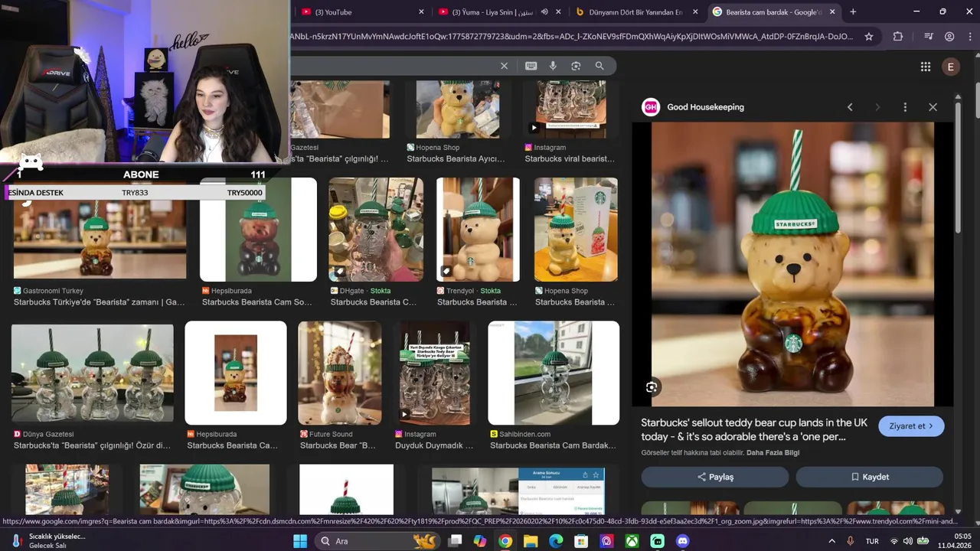Open the Windows Start menu
This screenshot has width=980, height=551.
[x=300, y=541]
